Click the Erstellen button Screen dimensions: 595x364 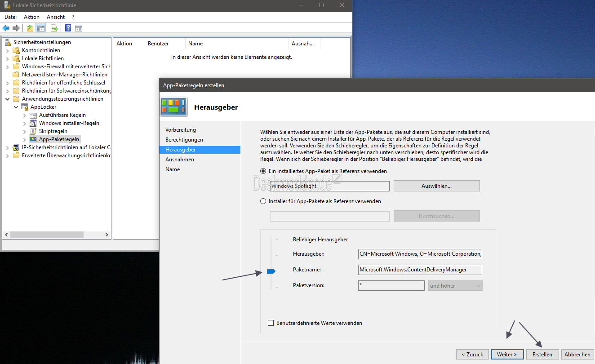[x=542, y=354]
